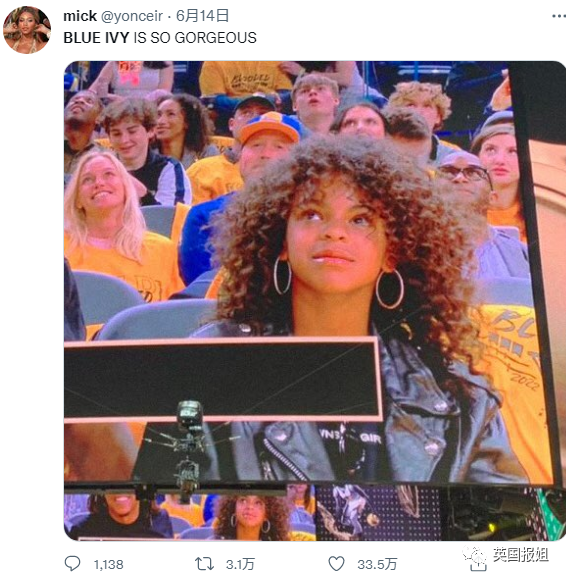Open the tweet's more options ellipsis
The image size is (566, 580).
pos(559,16)
